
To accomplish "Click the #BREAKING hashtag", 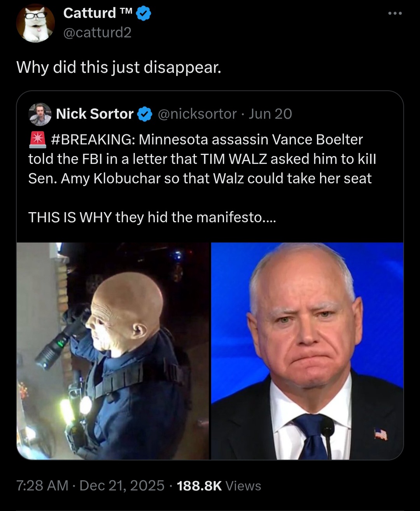I will point(93,140).
